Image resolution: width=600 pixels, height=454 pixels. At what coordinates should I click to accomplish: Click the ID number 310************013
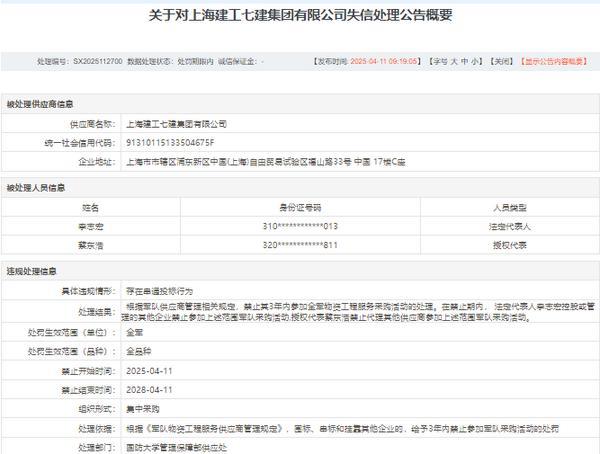pos(300,226)
